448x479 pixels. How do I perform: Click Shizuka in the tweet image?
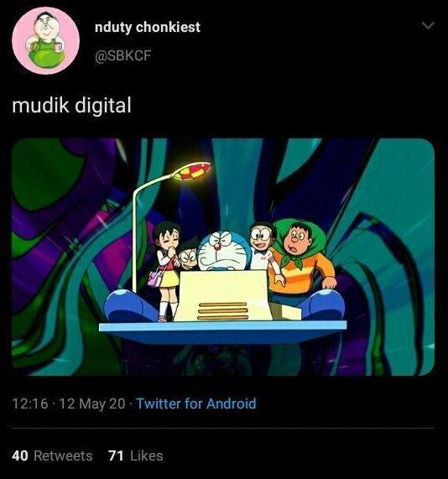[167, 270]
